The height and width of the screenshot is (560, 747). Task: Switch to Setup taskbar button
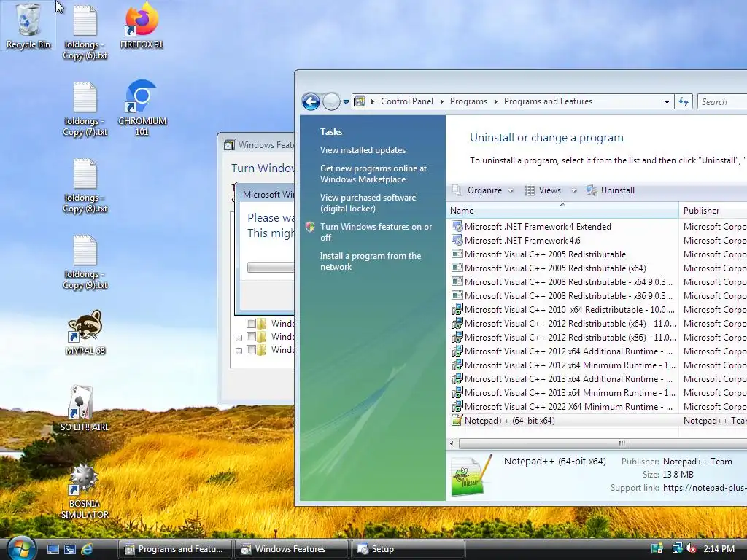point(408,549)
